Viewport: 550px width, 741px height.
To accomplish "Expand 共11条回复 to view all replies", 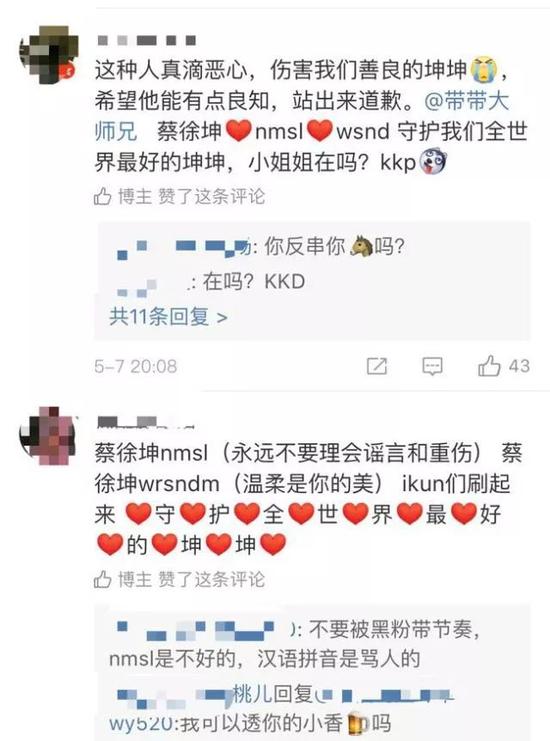I will [168, 316].
